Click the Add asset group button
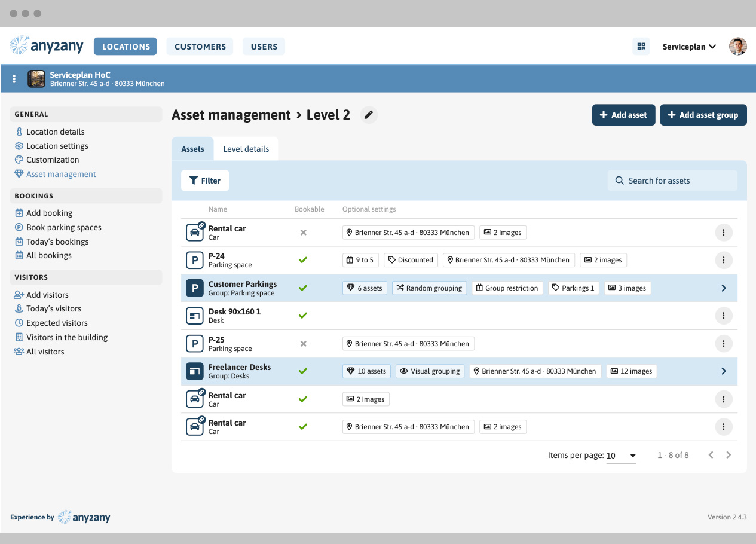Screen dimensions: 756x544 point(703,115)
